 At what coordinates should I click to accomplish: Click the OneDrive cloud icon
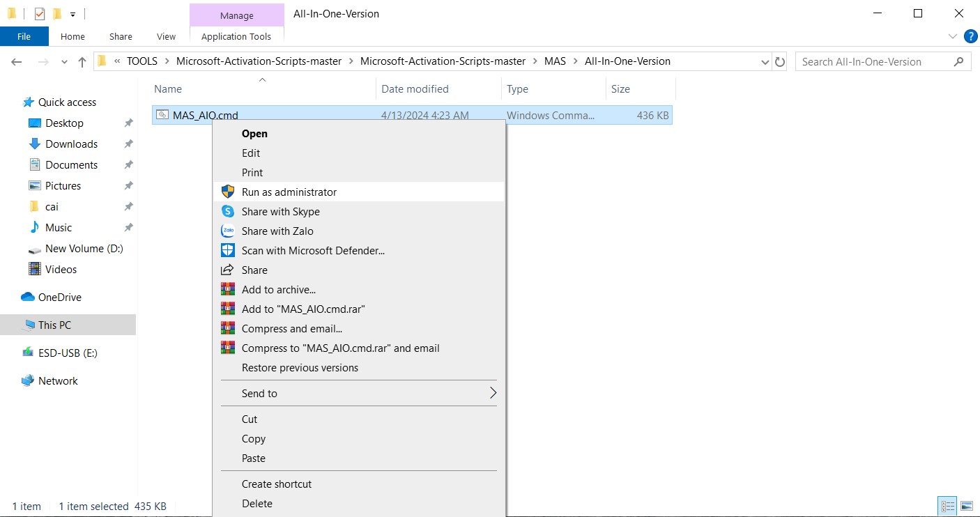point(28,297)
